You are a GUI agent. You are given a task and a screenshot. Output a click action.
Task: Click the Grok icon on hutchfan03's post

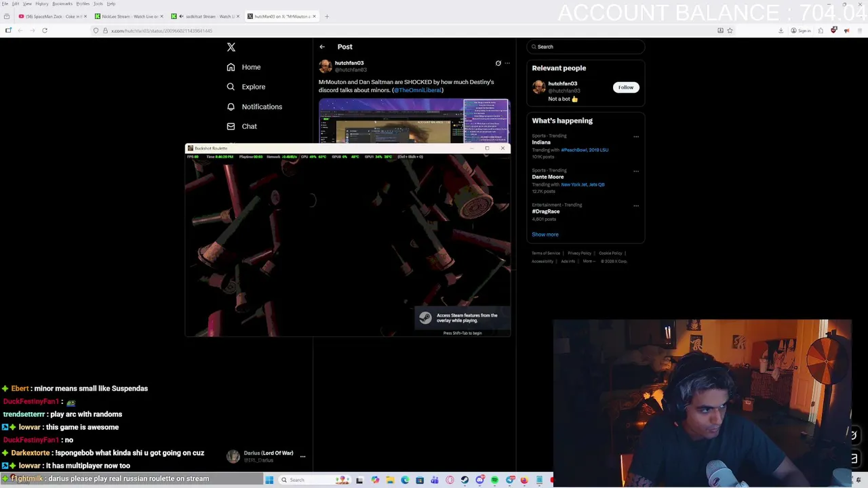[x=498, y=63]
